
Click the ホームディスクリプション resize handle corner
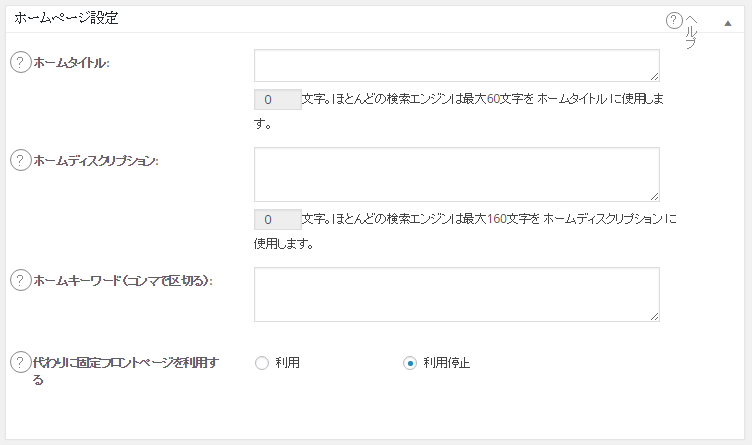coord(655,197)
